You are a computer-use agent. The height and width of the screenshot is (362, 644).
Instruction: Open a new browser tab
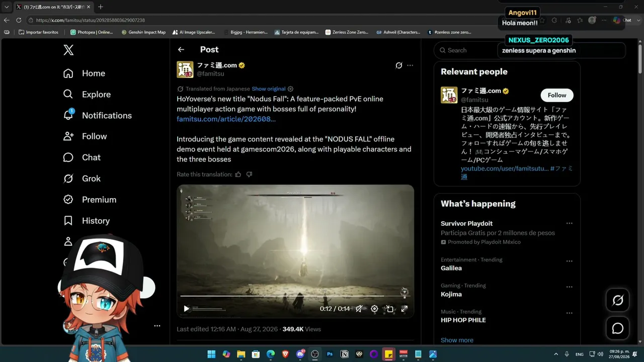pyautogui.click(x=101, y=7)
